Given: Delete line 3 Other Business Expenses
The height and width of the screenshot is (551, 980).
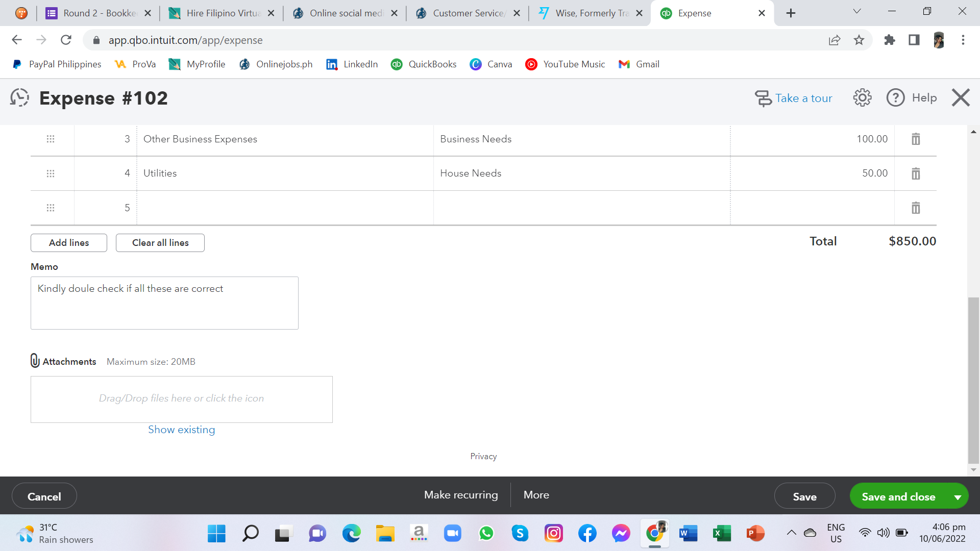Looking at the screenshot, I should click(916, 139).
